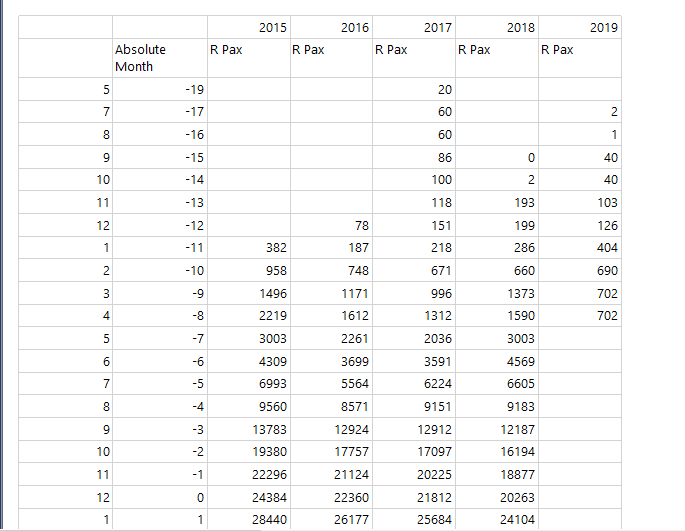Viewport: 685px width, 531px height.
Task: Click the 2015 column header
Action: pyautogui.click(x=249, y=27)
